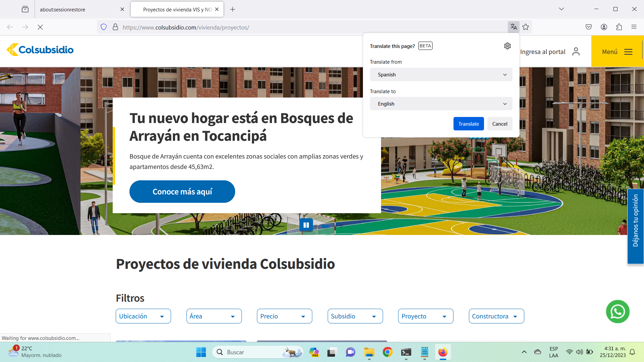Click the Conoce más aquí button
Viewport: 644px width, 362px height.
click(182, 192)
